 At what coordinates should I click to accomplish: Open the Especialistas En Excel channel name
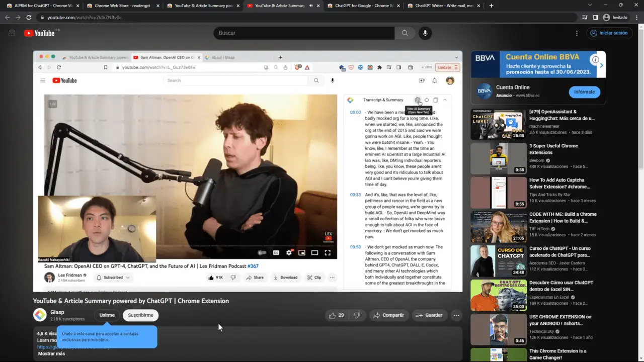click(x=549, y=297)
